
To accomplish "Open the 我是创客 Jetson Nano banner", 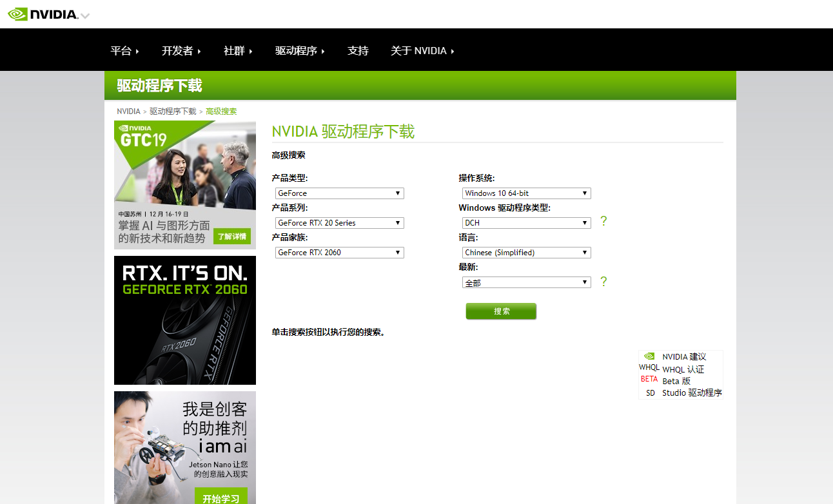I will tap(185, 447).
